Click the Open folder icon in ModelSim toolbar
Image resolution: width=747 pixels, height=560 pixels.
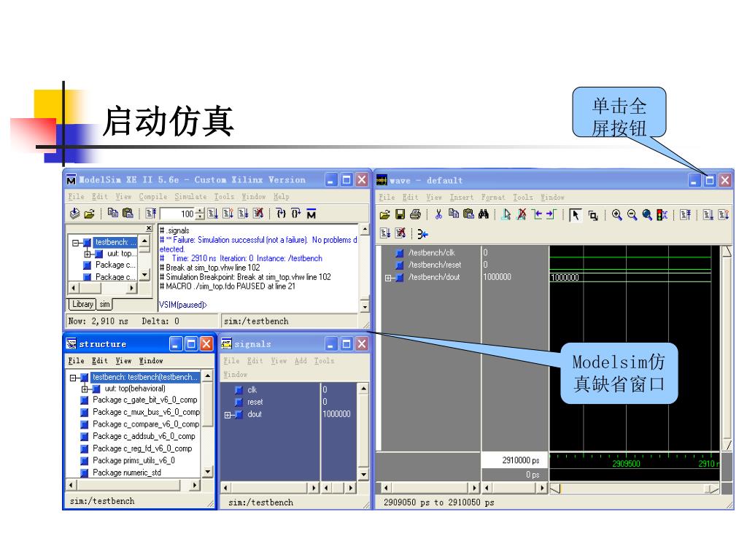(x=89, y=214)
